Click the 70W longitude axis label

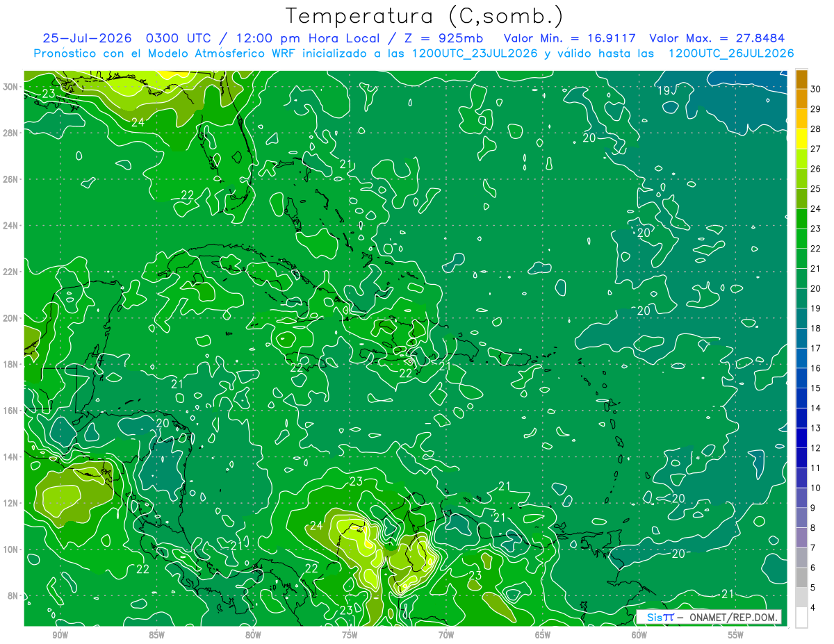click(x=446, y=635)
